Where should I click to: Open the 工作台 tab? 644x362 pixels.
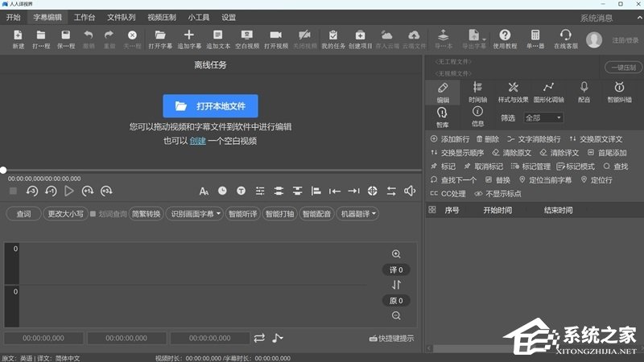tap(85, 17)
